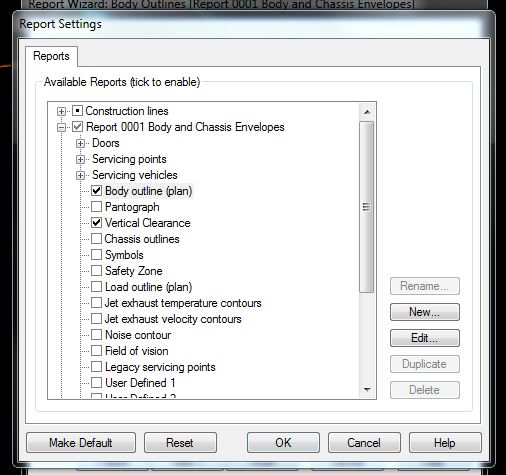Enable the User Defined 1 checkbox
This screenshot has height=475, width=506.
[96, 383]
